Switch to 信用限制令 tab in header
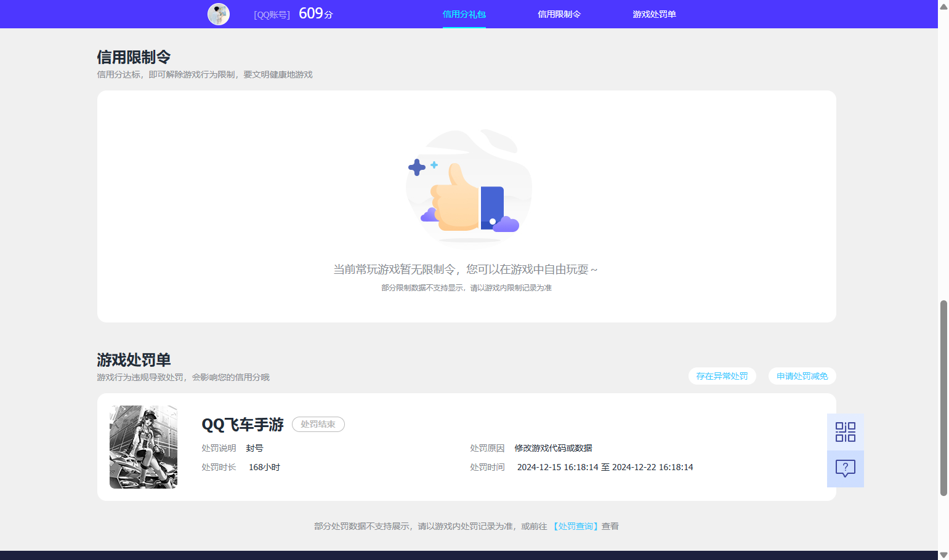The width and height of the screenshot is (949, 560). tap(559, 14)
